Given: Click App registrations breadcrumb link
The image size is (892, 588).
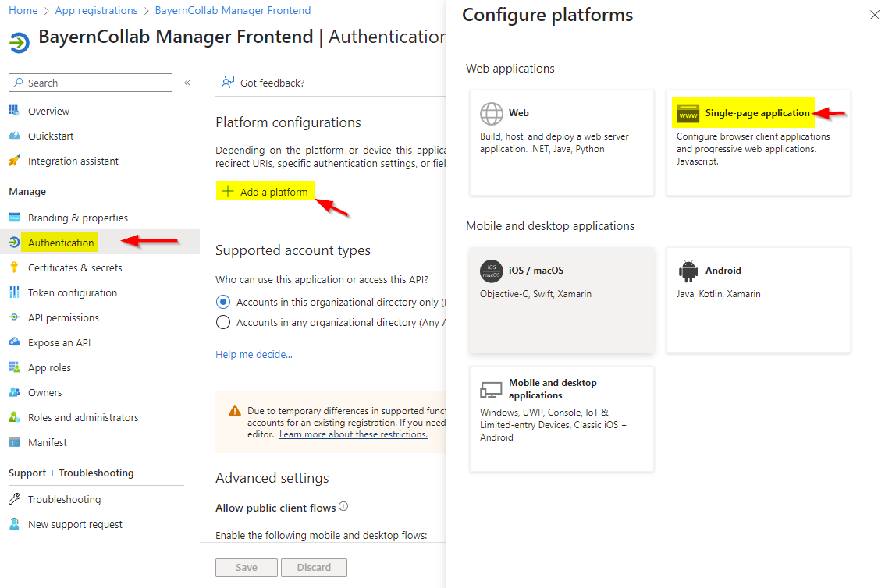Looking at the screenshot, I should click(x=97, y=10).
